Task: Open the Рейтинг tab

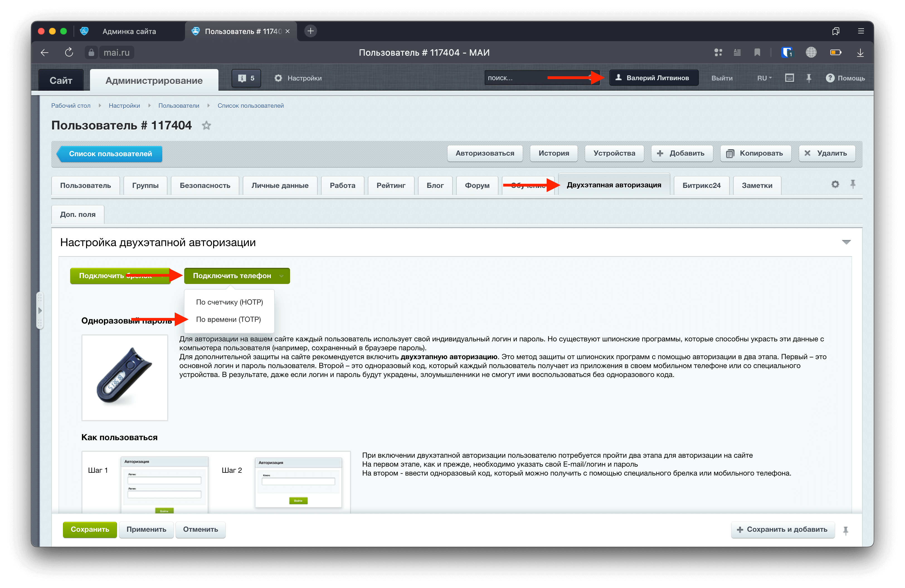Action: (391, 186)
